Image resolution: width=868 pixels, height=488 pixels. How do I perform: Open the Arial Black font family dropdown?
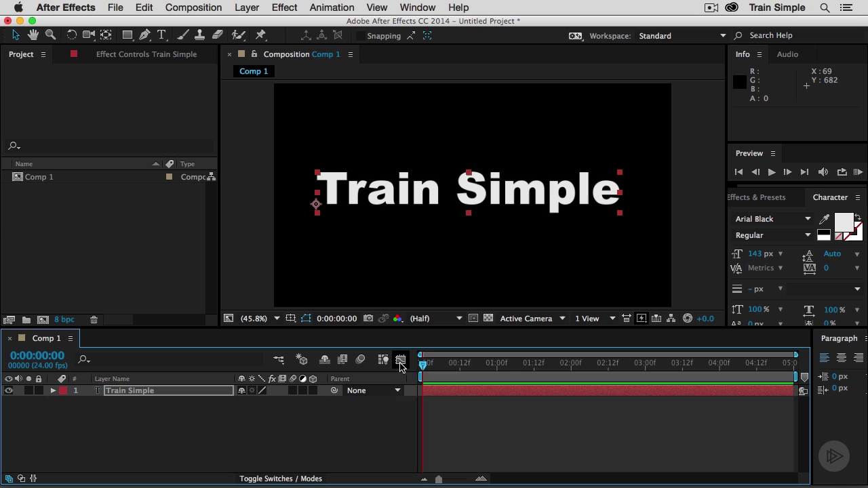(x=773, y=219)
